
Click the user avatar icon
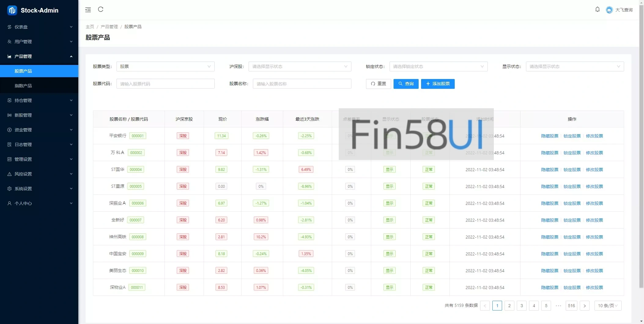[x=609, y=10]
